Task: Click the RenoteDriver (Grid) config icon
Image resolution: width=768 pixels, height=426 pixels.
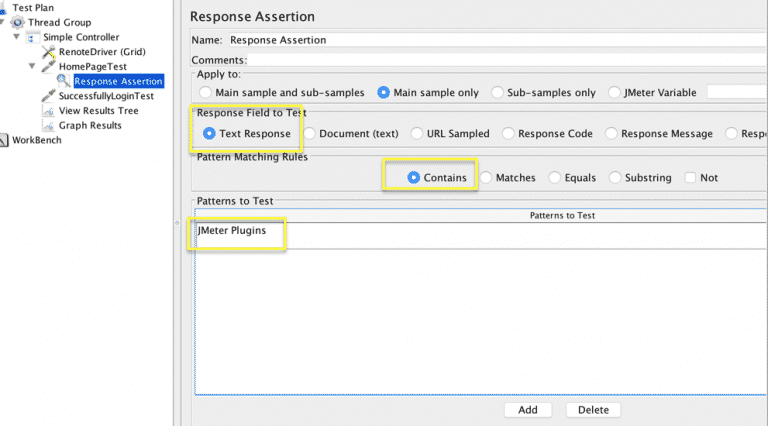Action: click(48, 52)
